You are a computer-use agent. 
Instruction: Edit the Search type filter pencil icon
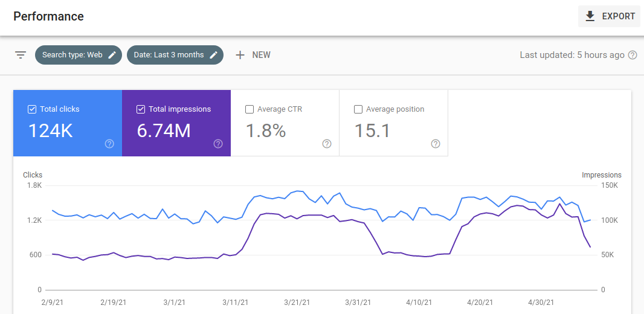(x=112, y=55)
